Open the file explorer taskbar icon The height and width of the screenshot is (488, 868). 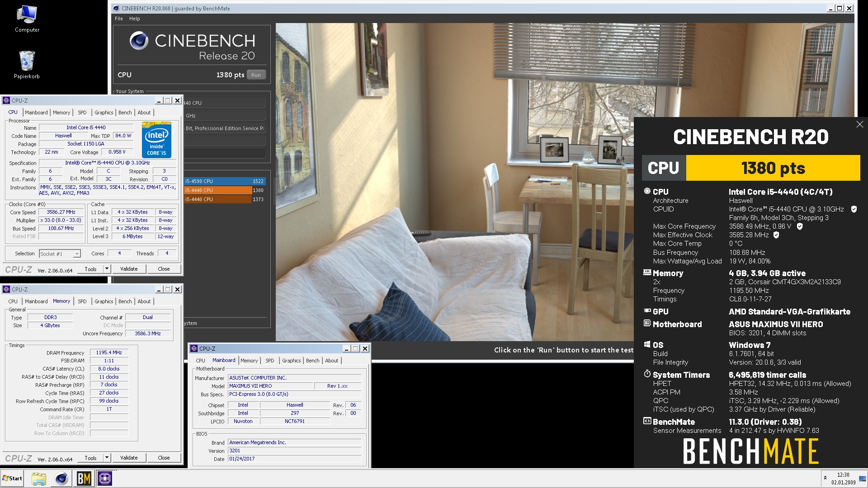[39, 479]
